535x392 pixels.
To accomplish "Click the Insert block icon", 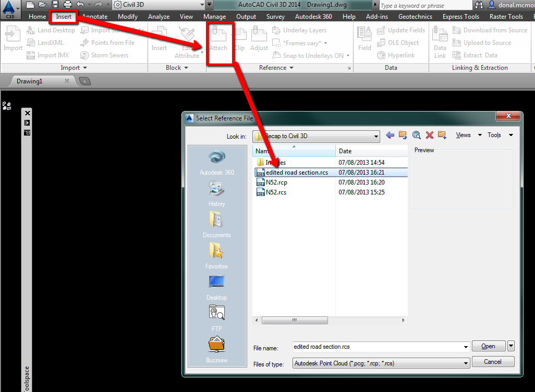I will [159, 39].
